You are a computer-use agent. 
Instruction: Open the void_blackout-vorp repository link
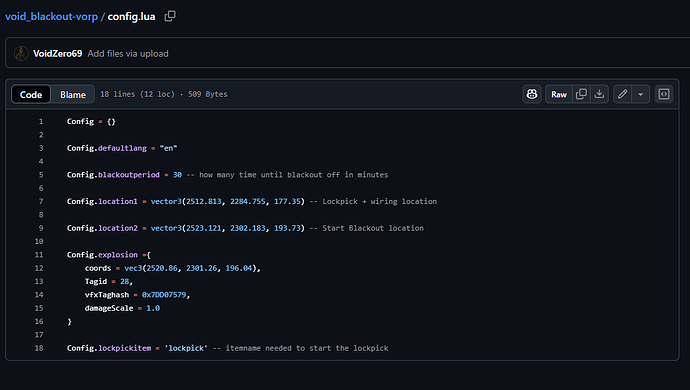click(x=51, y=16)
